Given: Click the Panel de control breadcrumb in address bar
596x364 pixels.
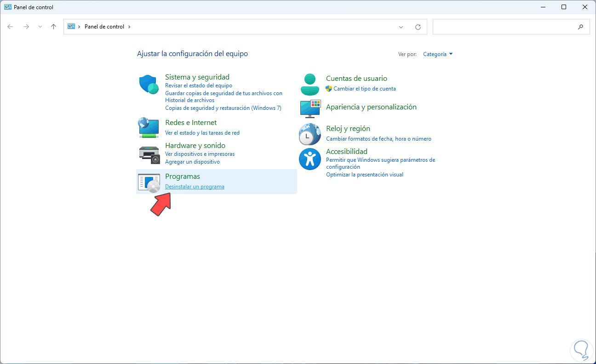Looking at the screenshot, I should coord(104,27).
